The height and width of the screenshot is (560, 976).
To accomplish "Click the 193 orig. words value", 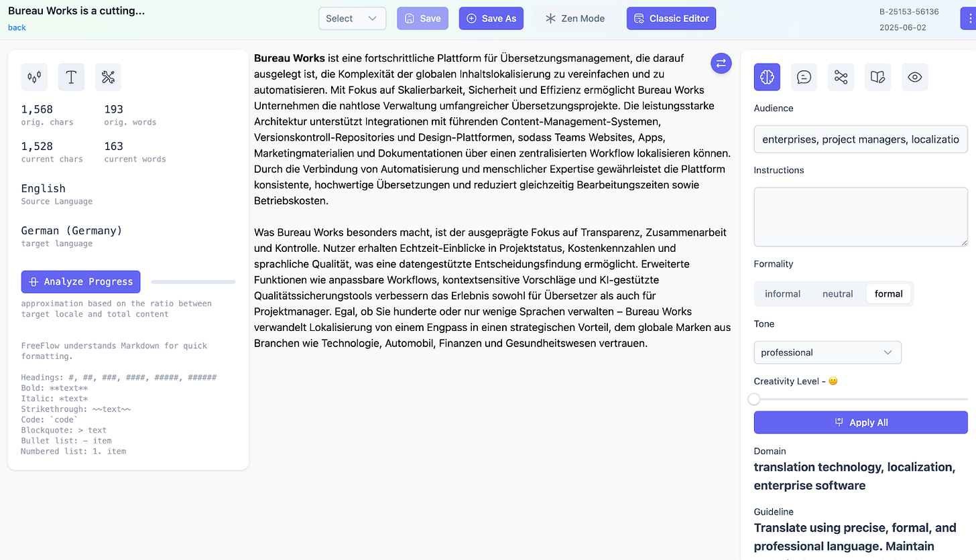I will (114, 109).
